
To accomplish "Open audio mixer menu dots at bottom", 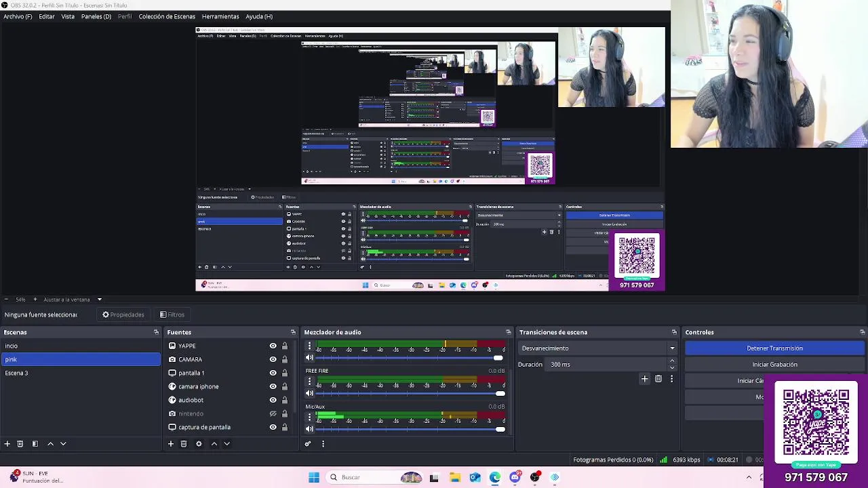I will 323,444.
